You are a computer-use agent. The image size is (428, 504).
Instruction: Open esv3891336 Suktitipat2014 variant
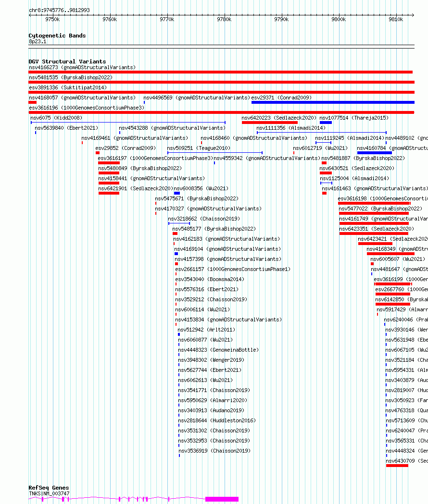tap(68, 87)
